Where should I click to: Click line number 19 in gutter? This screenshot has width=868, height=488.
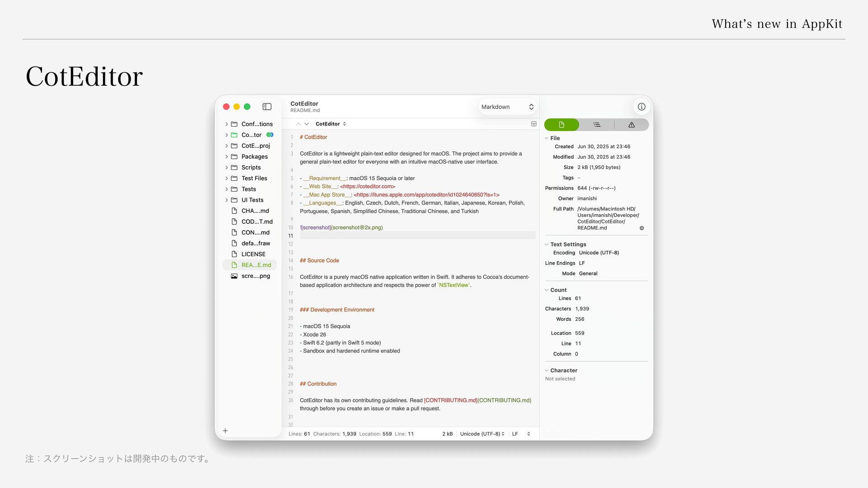pyautogui.click(x=291, y=310)
